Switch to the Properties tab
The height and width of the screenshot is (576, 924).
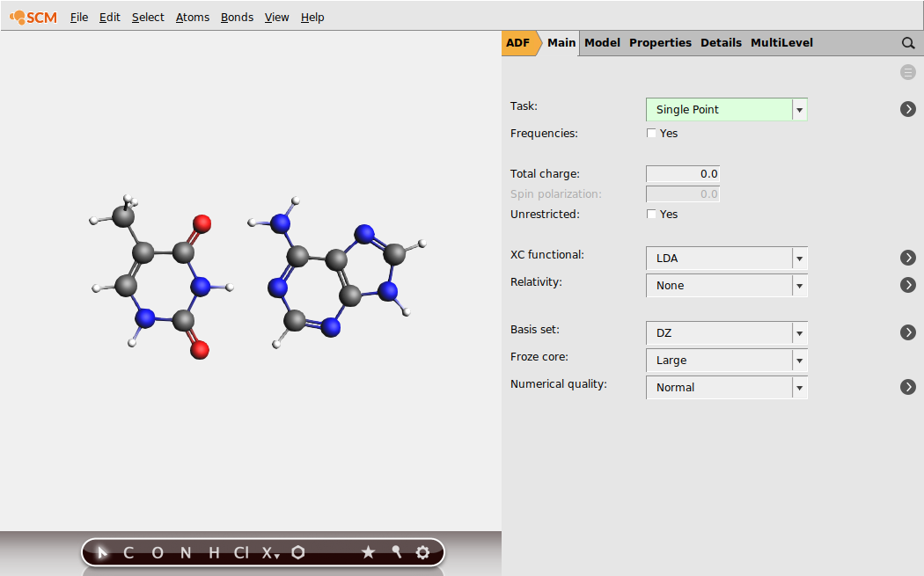tap(660, 42)
